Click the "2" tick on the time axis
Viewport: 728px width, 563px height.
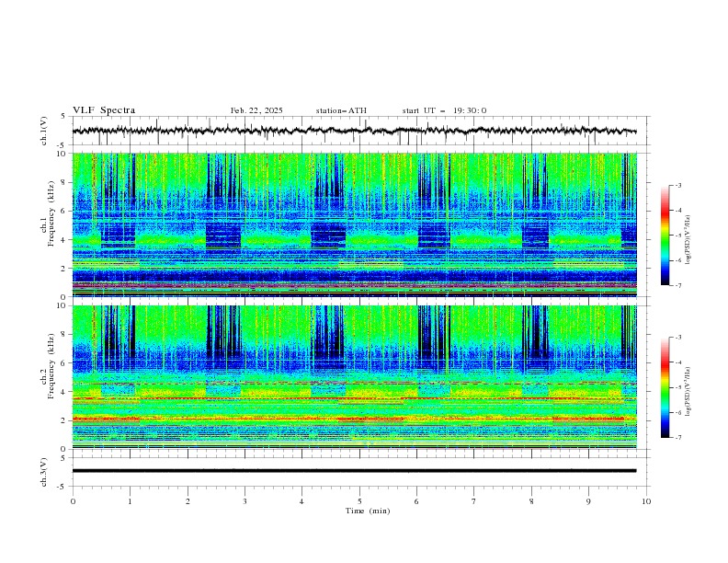[188, 501]
